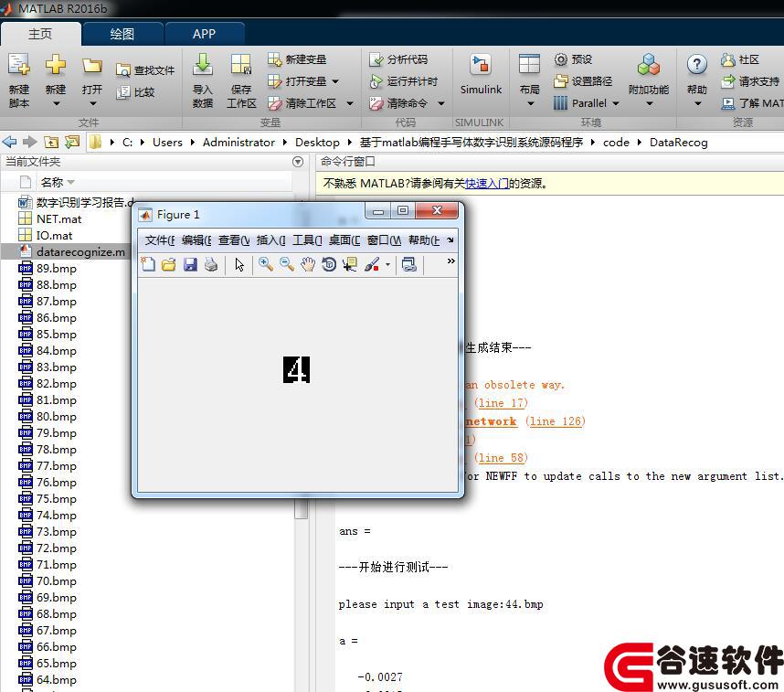Viewport: 784px width, 692px height.
Task: Launch Simulink from the ribbon
Action: (x=481, y=74)
